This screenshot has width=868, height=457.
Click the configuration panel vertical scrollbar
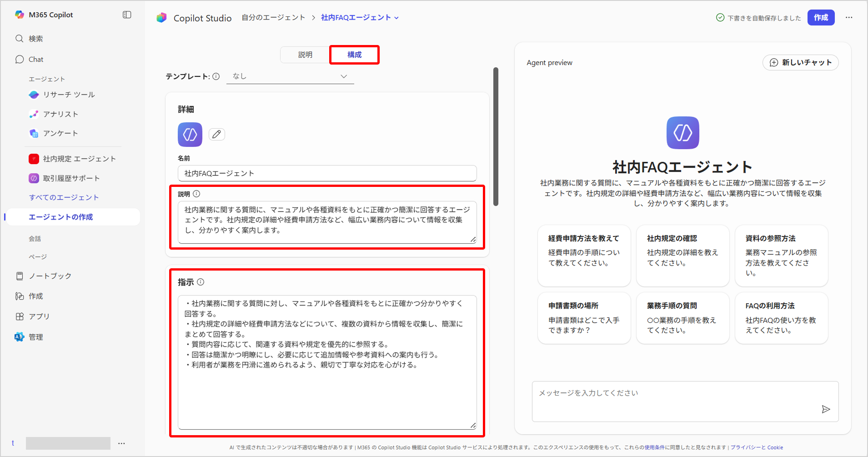[x=496, y=136]
